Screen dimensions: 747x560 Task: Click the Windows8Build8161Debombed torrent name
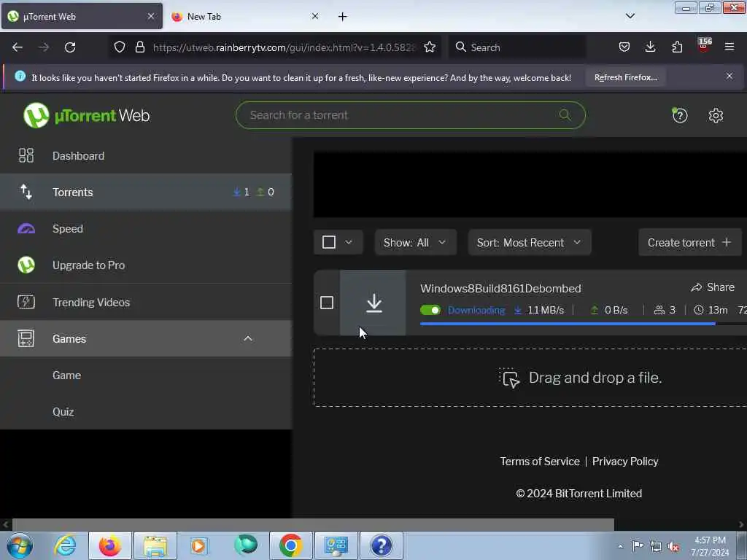(x=500, y=289)
